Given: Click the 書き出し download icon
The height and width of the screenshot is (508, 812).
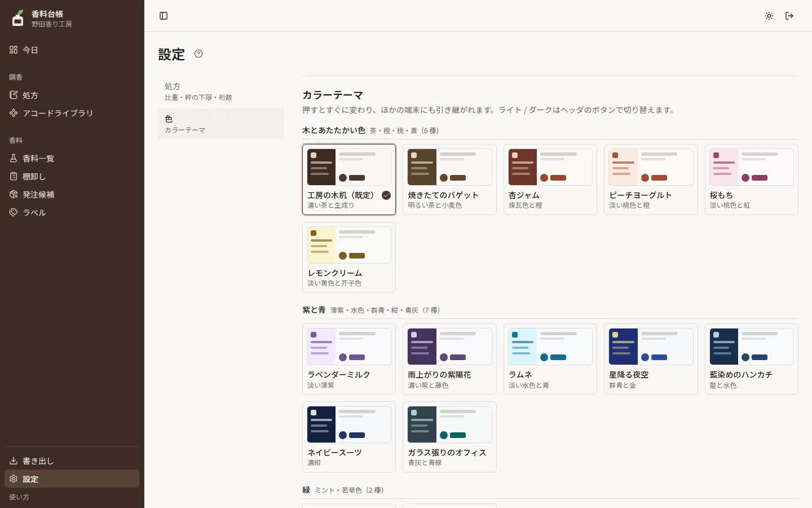Looking at the screenshot, I should pos(14,461).
